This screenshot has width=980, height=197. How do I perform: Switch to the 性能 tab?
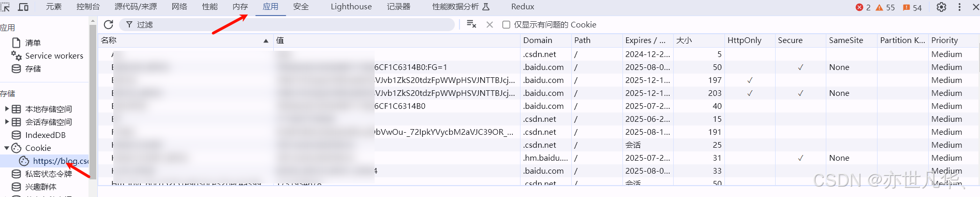pyautogui.click(x=210, y=7)
